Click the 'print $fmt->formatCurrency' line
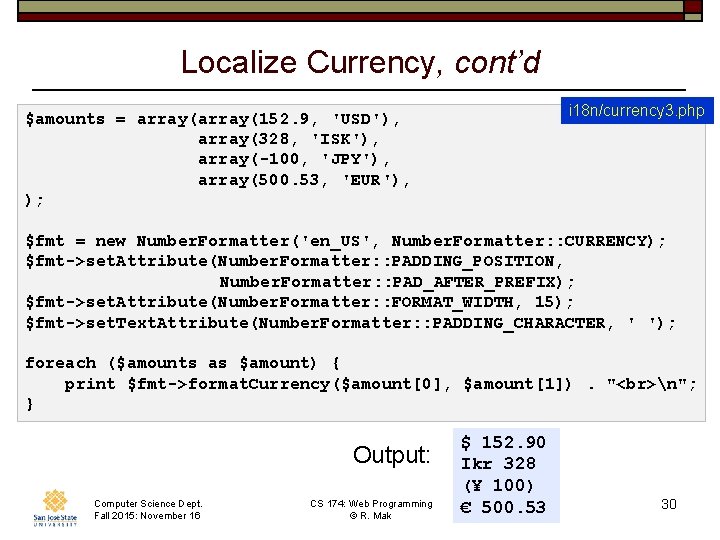 380,384
